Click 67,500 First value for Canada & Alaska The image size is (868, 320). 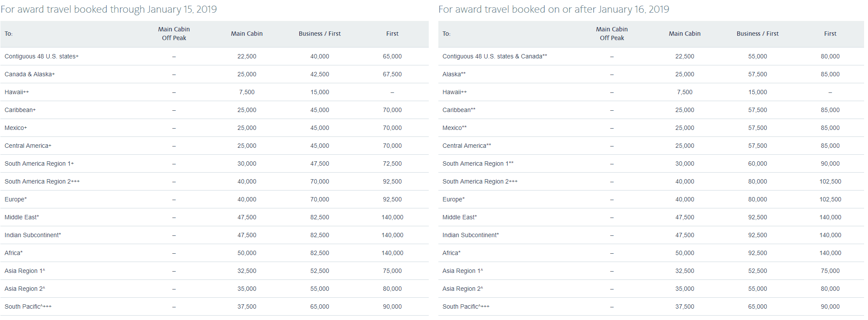[x=392, y=74]
